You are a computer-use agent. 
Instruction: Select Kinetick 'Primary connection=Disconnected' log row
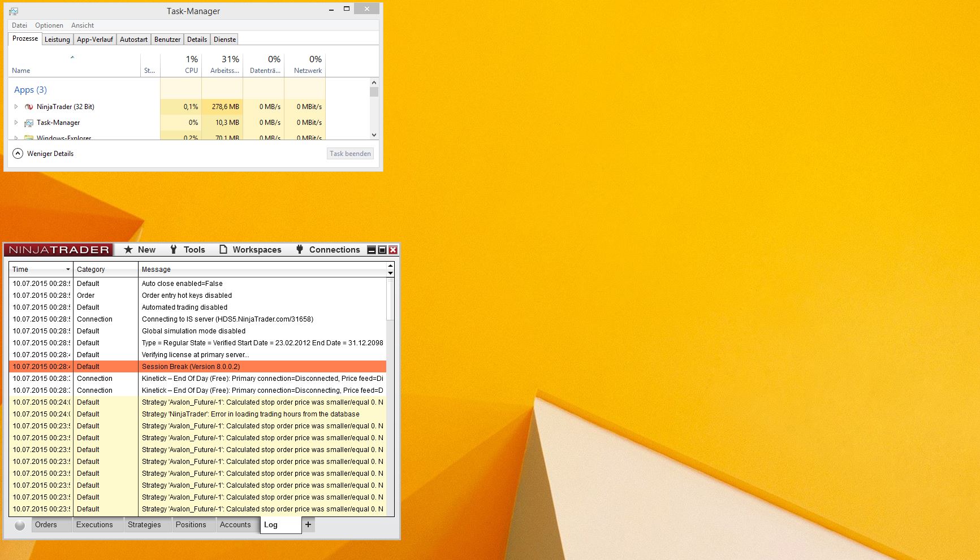tap(197, 379)
